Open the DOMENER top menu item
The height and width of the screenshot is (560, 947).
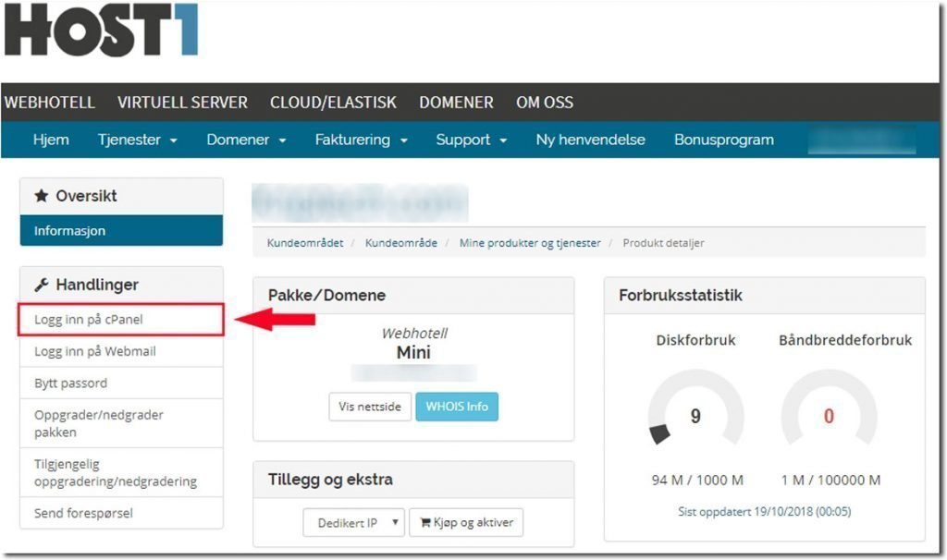[x=457, y=103]
